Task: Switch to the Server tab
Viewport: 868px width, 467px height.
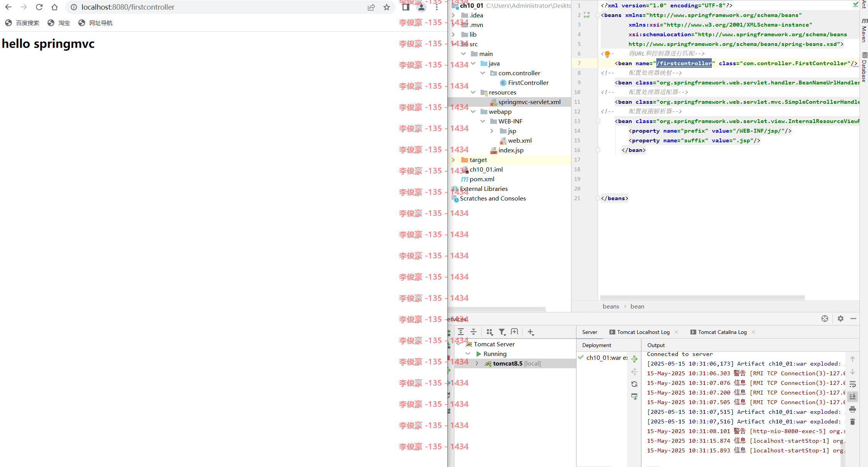Action: pos(590,332)
